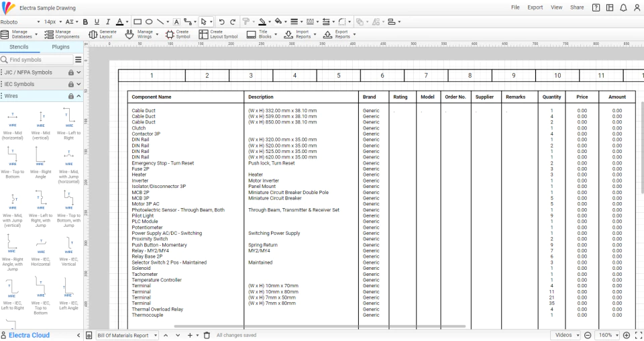The image size is (644, 341).
Task: Click the notifications bell icon
Action: click(x=623, y=8)
